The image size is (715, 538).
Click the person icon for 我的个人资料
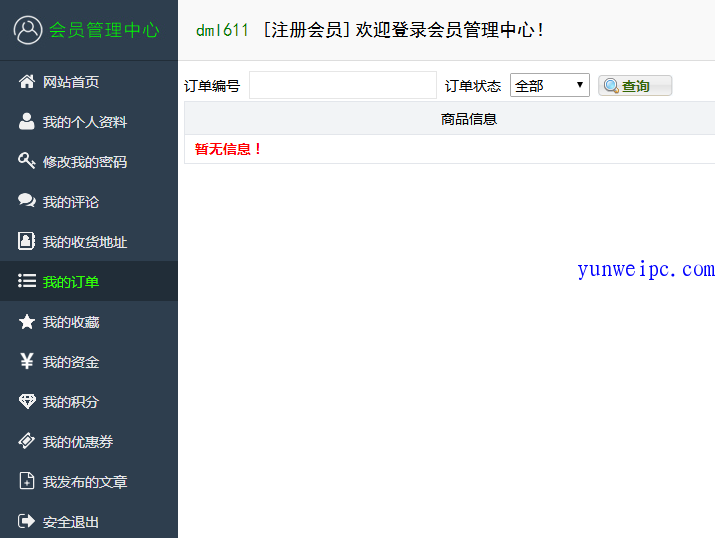click(x=27, y=122)
